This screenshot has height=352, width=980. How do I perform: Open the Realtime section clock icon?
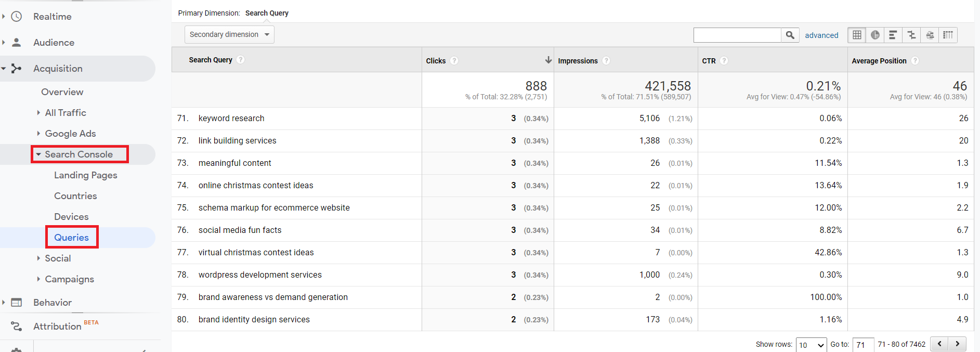[16, 16]
